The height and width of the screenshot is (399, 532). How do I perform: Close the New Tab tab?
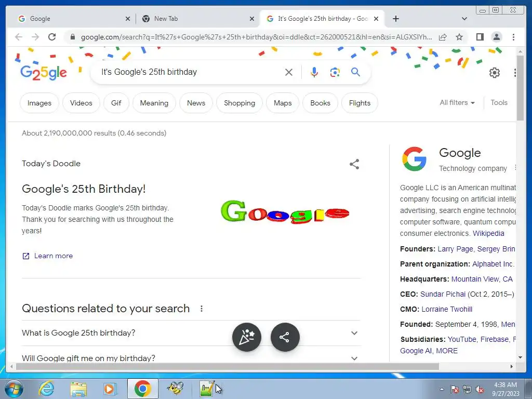pyautogui.click(x=252, y=19)
